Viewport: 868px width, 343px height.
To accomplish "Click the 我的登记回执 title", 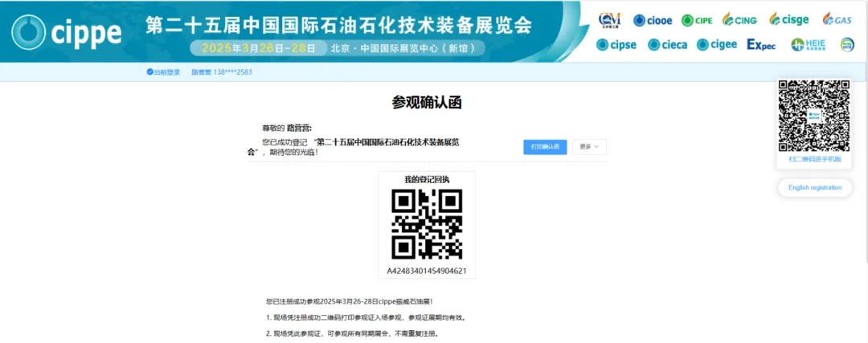I will click(427, 179).
